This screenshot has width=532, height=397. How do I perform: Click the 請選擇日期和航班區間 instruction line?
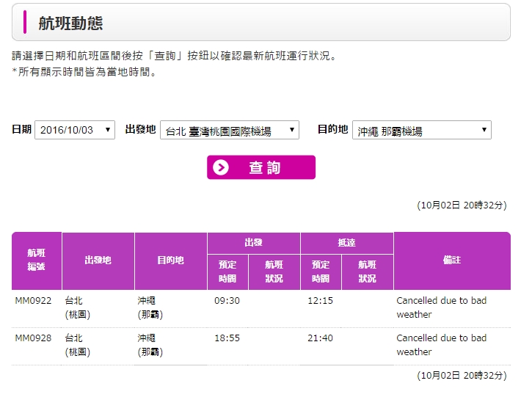pyautogui.click(x=174, y=56)
